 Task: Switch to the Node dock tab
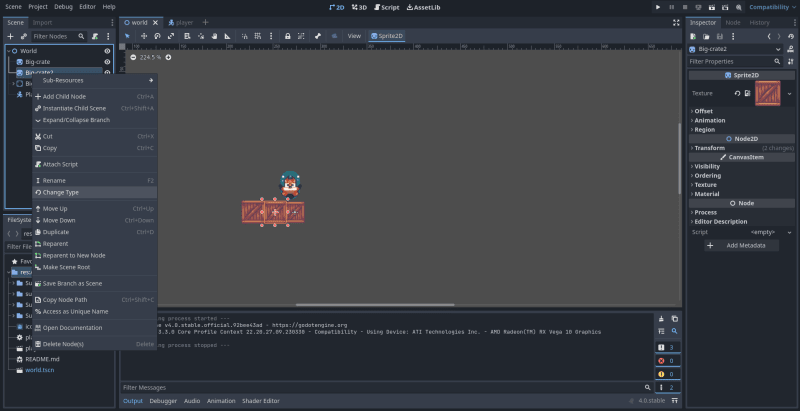pos(733,22)
